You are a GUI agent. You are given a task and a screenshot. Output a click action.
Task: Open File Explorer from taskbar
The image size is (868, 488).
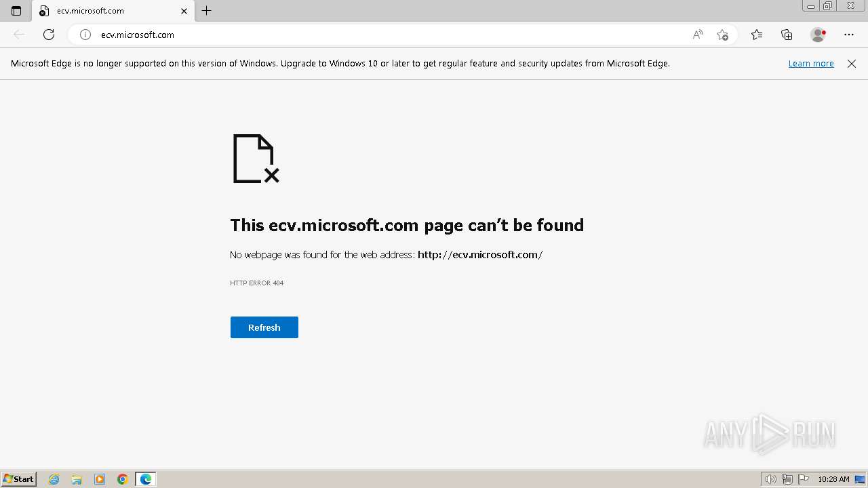pos(77,479)
